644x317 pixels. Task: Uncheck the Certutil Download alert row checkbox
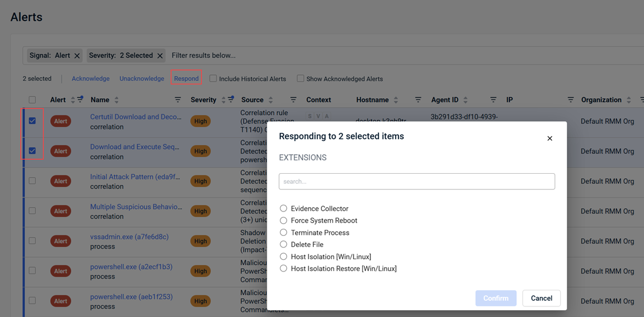click(x=32, y=121)
